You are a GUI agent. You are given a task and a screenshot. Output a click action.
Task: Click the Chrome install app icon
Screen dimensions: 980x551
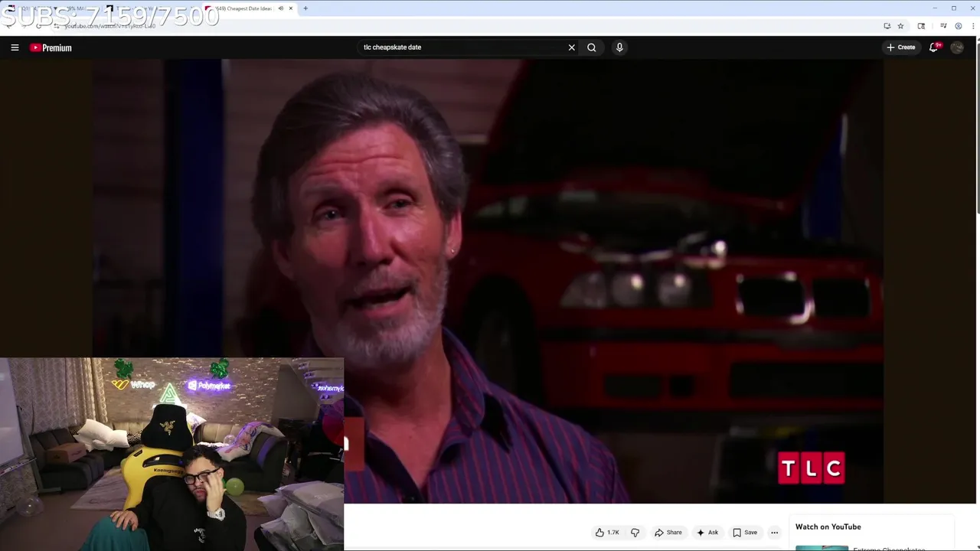pyautogui.click(x=887, y=26)
